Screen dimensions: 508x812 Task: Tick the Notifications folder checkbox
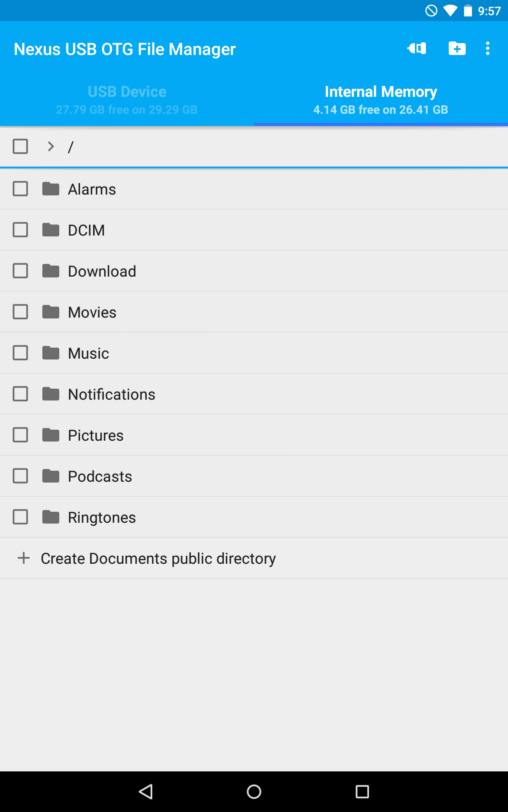pyautogui.click(x=20, y=394)
